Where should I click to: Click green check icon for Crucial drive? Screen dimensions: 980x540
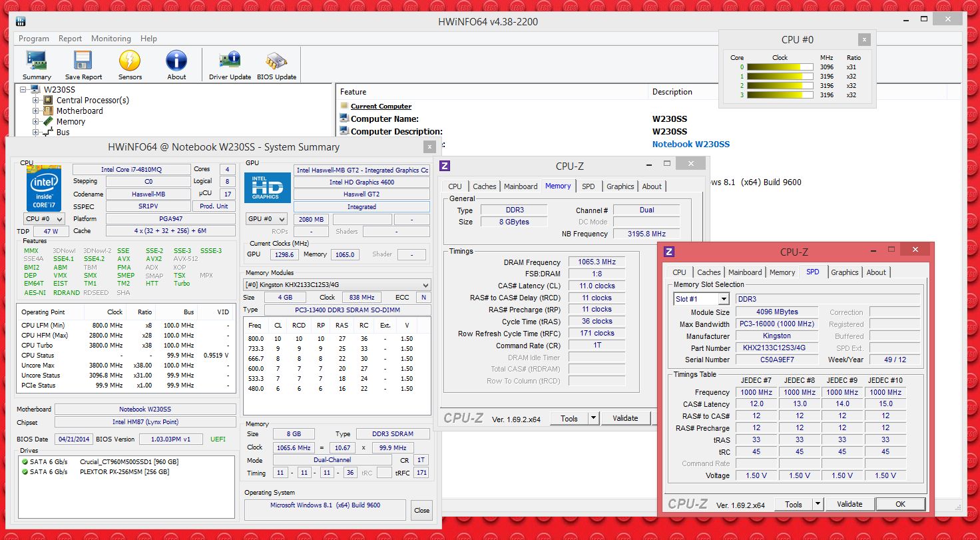tap(25, 461)
